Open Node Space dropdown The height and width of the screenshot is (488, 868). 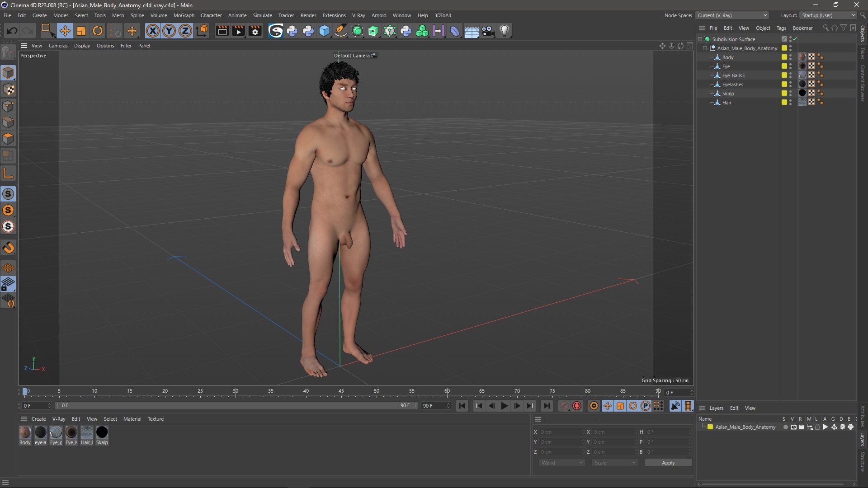pos(731,15)
